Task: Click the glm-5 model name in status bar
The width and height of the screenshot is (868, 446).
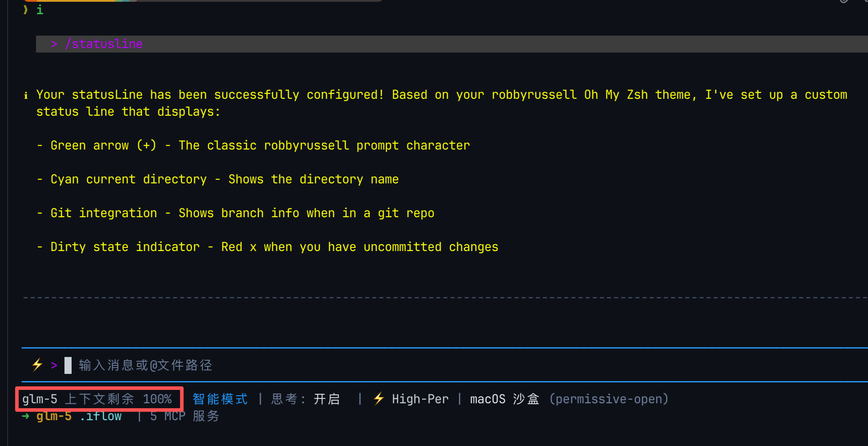Action: (40, 399)
